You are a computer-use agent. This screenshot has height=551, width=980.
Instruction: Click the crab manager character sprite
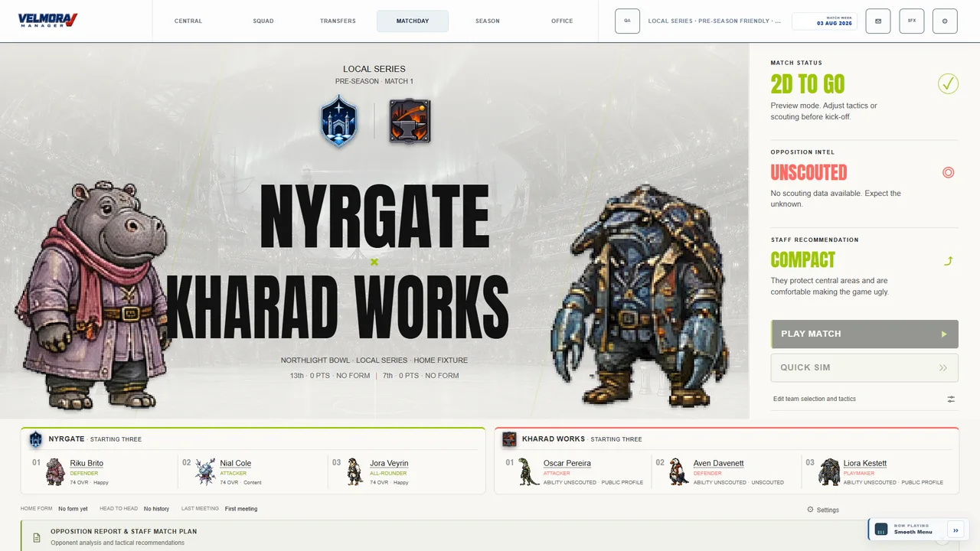tap(638, 295)
